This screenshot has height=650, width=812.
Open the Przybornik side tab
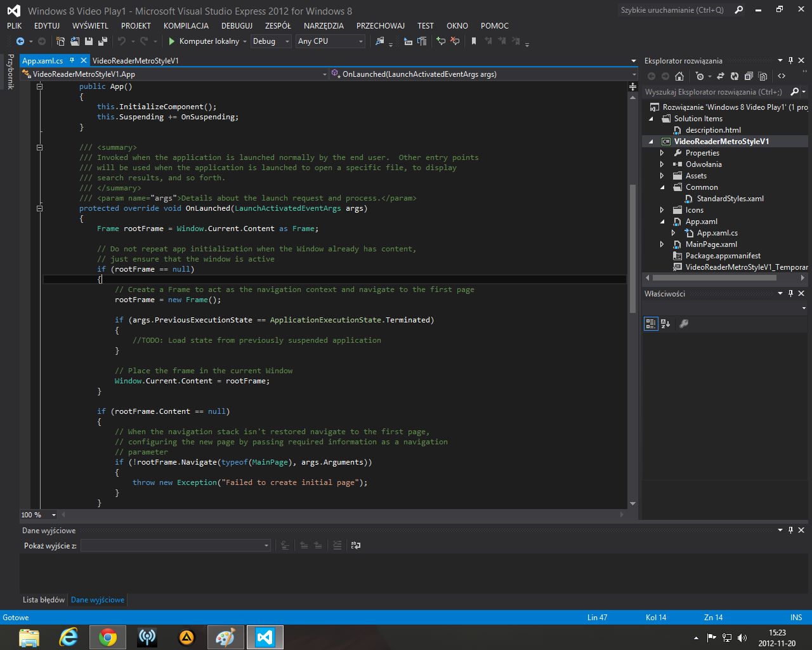10,72
